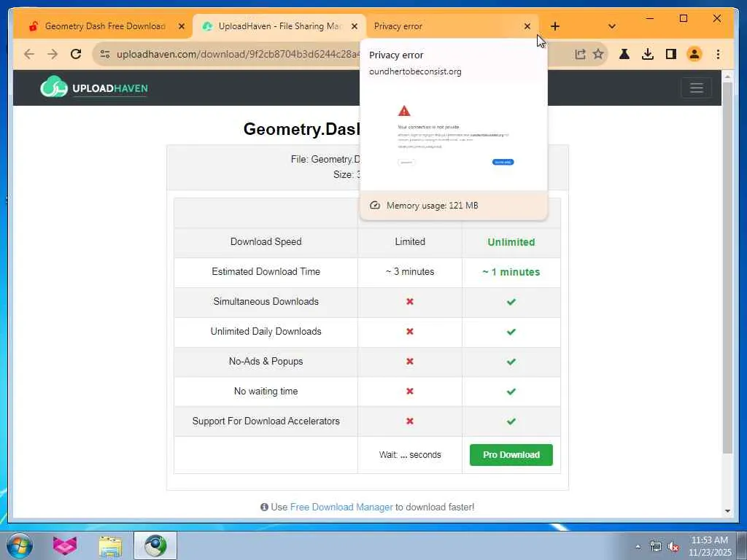The height and width of the screenshot is (560, 747).
Task: Open the Free Download Manager link
Action: coord(341,507)
